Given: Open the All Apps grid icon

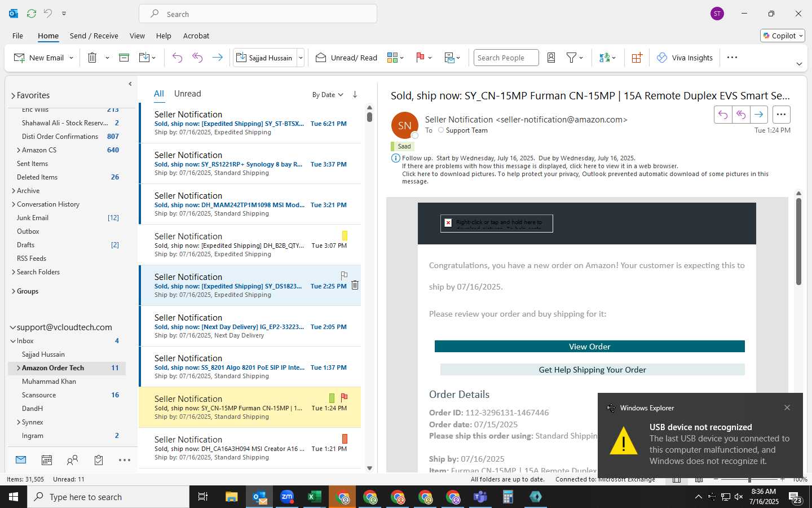Looking at the screenshot, I should pyautogui.click(x=637, y=58).
